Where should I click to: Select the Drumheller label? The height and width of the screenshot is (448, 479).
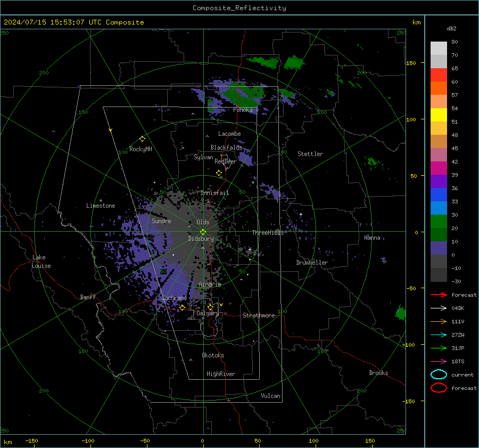(x=312, y=263)
